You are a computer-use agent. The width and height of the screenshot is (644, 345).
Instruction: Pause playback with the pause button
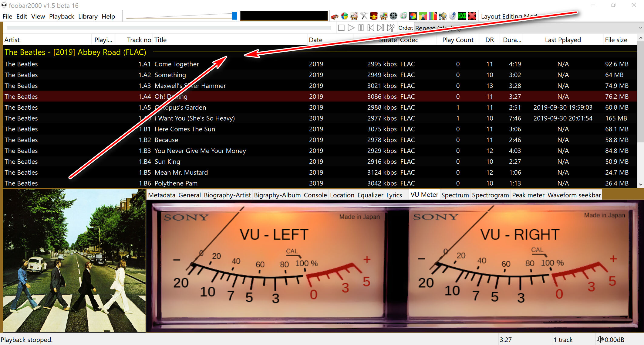click(x=361, y=28)
